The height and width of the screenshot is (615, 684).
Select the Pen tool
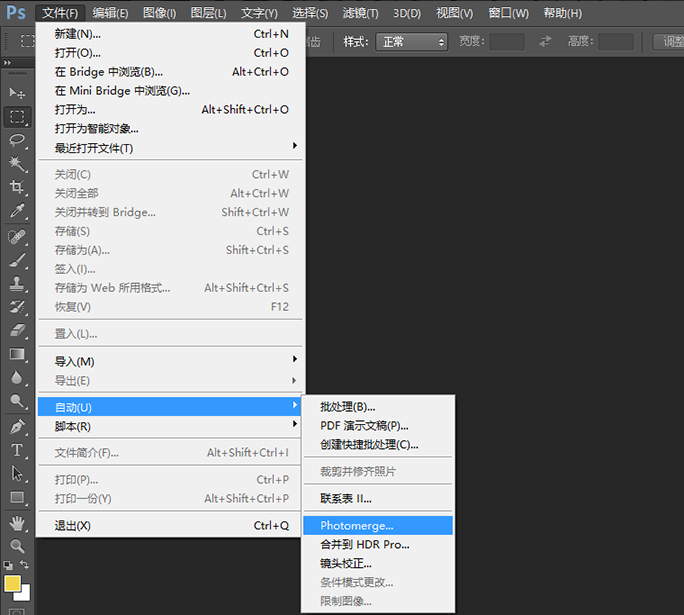coord(17,427)
